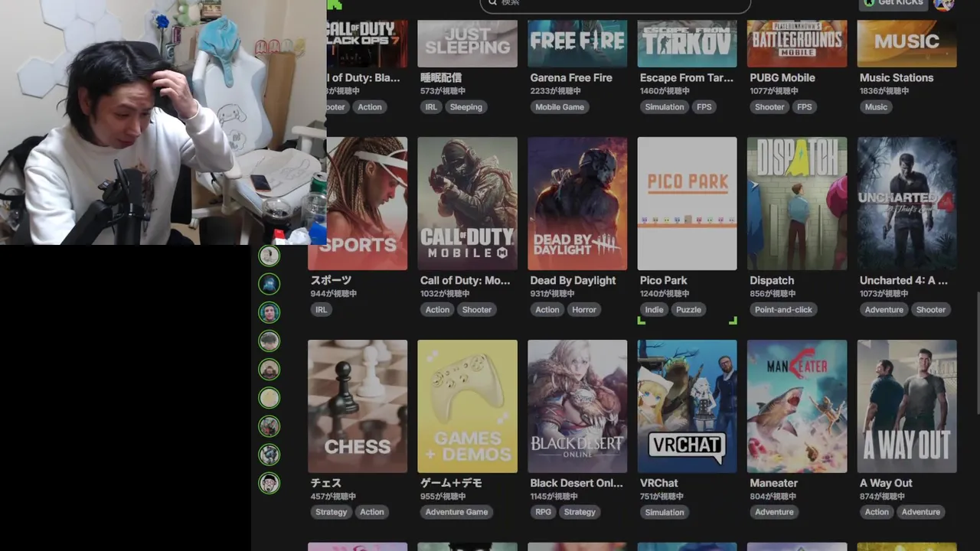Image resolution: width=980 pixels, height=551 pixels.
Task: Open the Kick logo home link
Action: pyautogui.click(x=334, y=5)
